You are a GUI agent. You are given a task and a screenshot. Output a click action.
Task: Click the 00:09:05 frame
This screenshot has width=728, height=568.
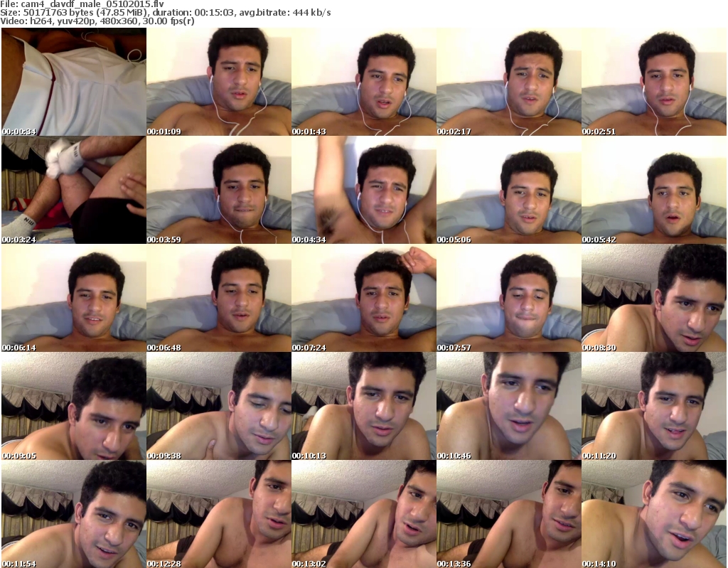[74, 406]
